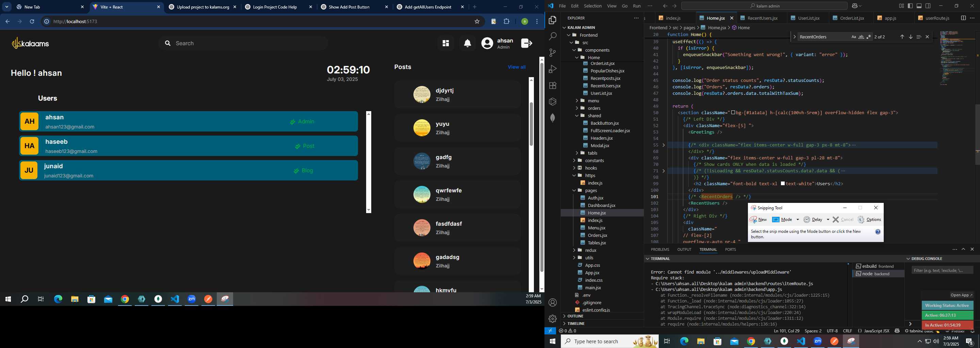Open the Explorer view in VS Code activity bar
The height and width of the screenshot is (348, 980).
tap(552, 20)
